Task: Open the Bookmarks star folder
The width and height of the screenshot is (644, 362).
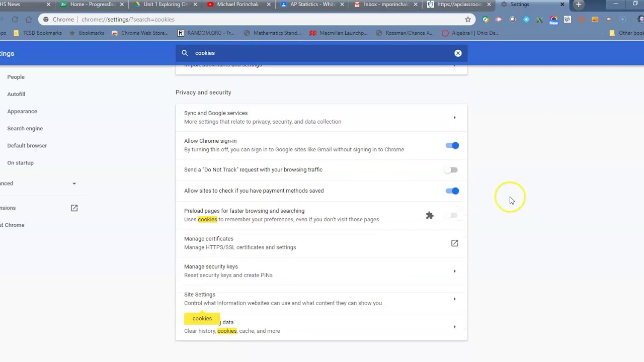Action: pyautogui.click(x=87, y=33)
